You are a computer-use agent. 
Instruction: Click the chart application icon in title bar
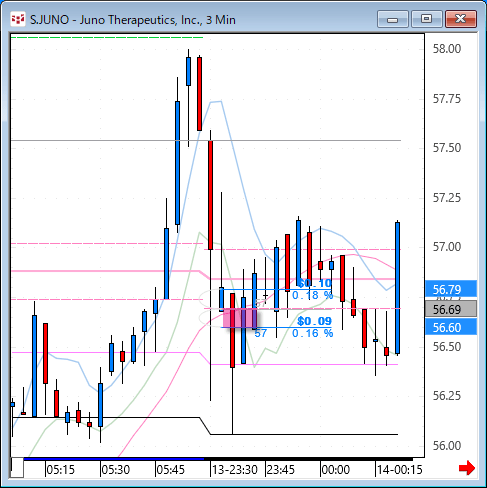(18, 19)
